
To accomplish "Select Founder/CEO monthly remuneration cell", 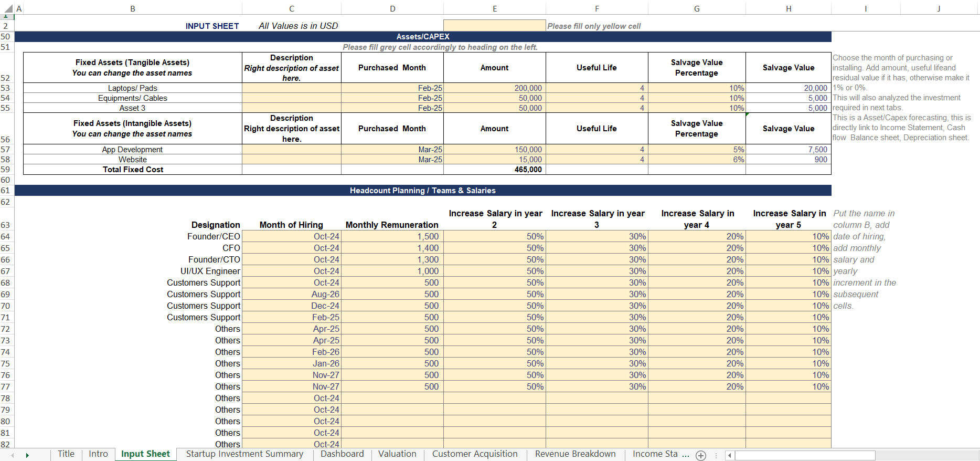I will [x=392, y=237].
